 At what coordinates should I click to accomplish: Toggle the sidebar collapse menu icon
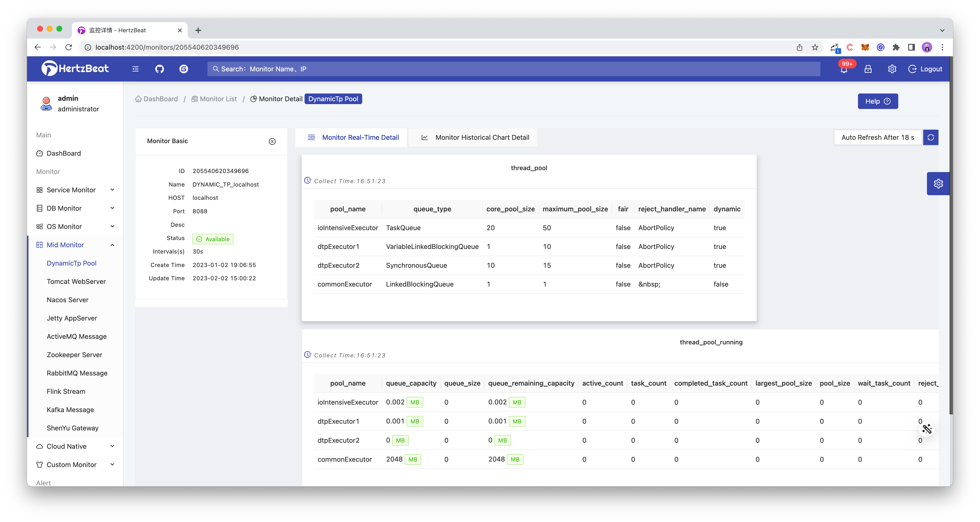point(136,69)
